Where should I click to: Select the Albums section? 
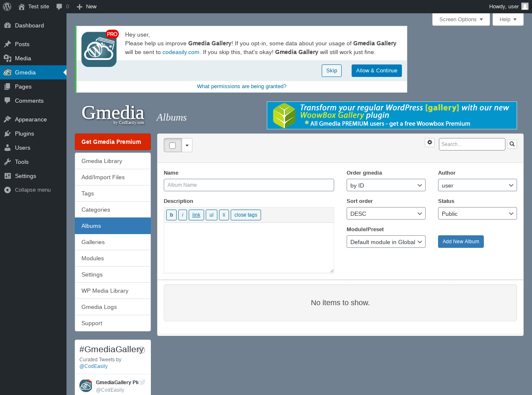tap(113, 226)
